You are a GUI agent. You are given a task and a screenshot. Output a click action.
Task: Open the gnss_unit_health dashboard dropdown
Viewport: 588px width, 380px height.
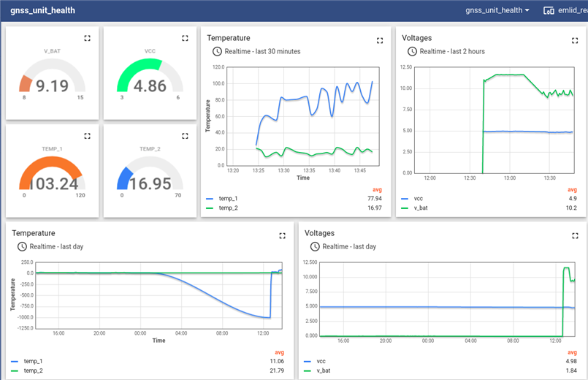tap(497, 10)
